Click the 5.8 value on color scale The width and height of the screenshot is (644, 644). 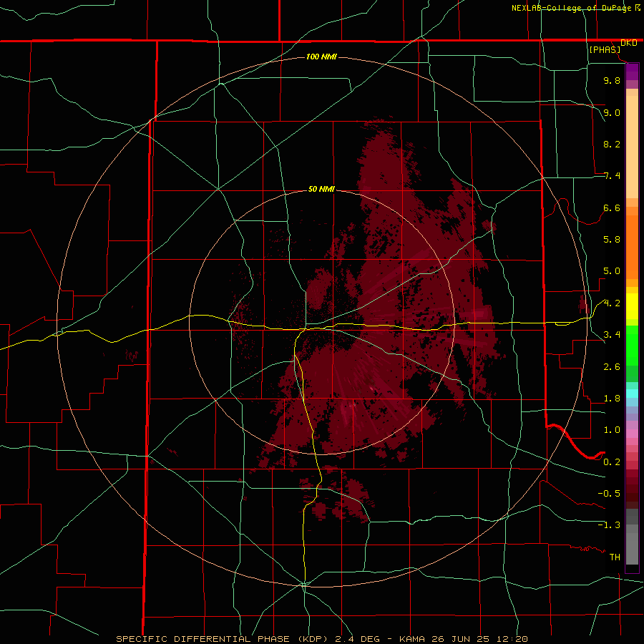pyautogui.click(x=612, y=240)
